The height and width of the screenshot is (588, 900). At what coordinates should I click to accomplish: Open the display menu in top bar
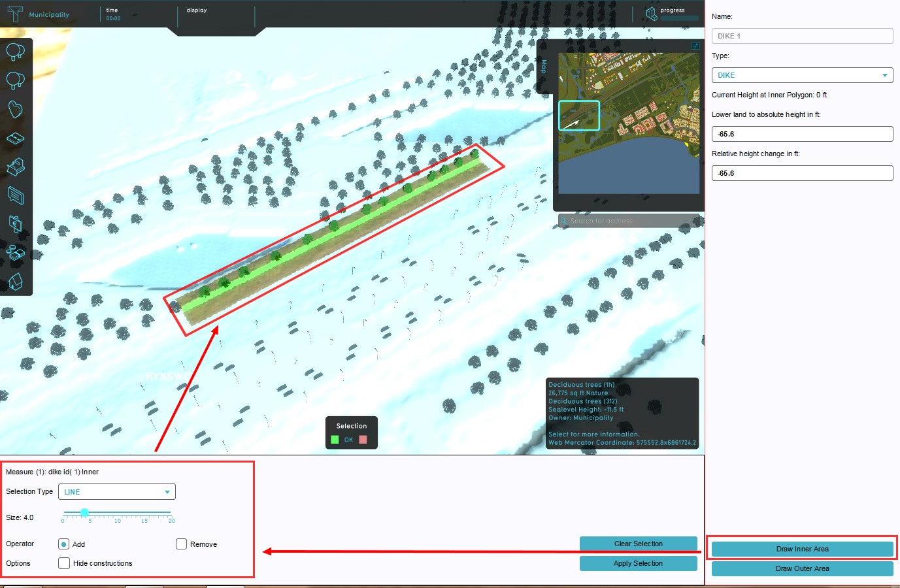pyautogui.click(x=197, y=10)
